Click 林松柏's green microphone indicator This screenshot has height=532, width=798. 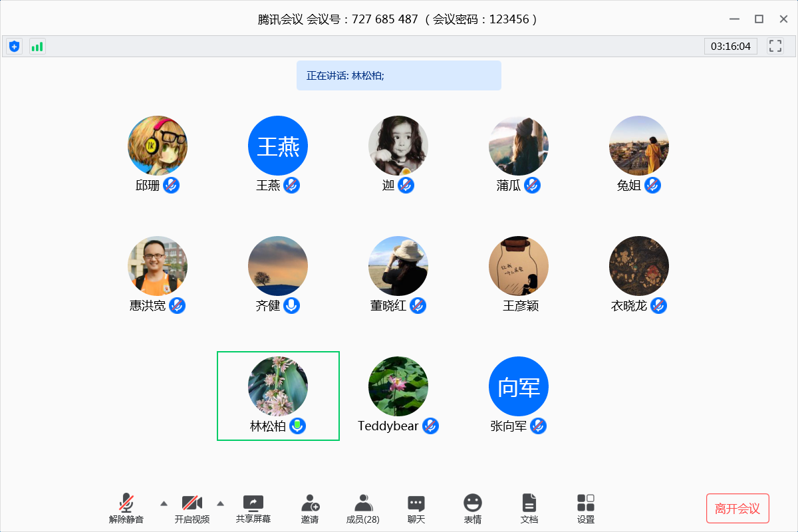(298, 426)
